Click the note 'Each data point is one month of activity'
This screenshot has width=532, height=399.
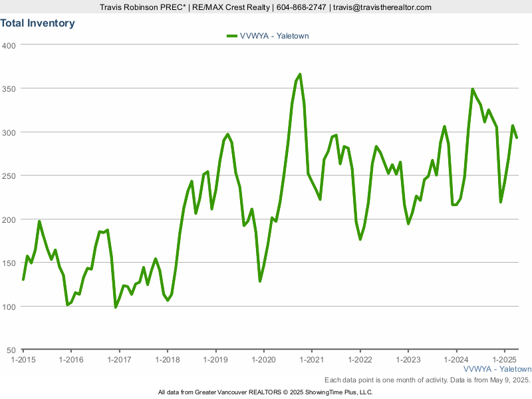386,380
